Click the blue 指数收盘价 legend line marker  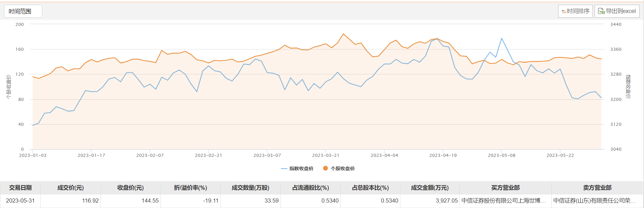point(284,168)
